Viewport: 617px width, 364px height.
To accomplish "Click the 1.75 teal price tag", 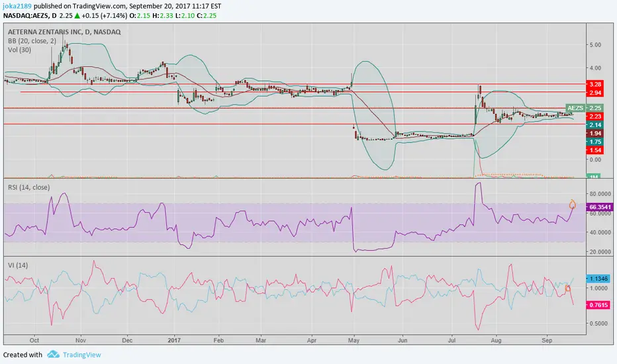I will coord(595,142).
